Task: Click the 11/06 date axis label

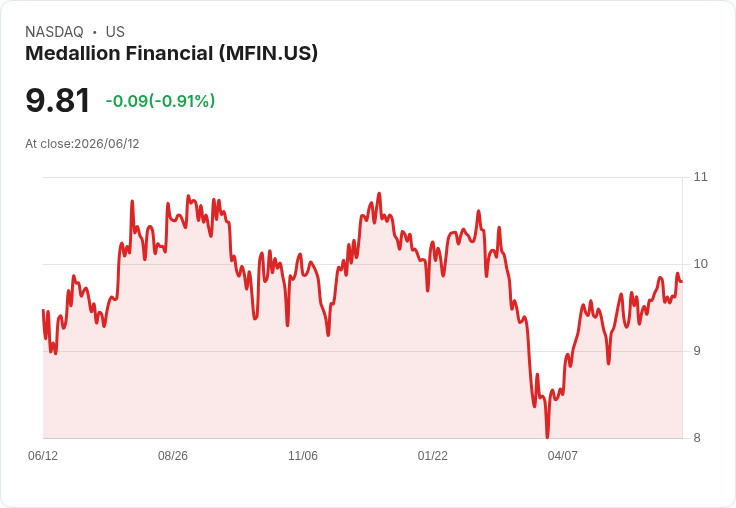Action: pos(303,455)
